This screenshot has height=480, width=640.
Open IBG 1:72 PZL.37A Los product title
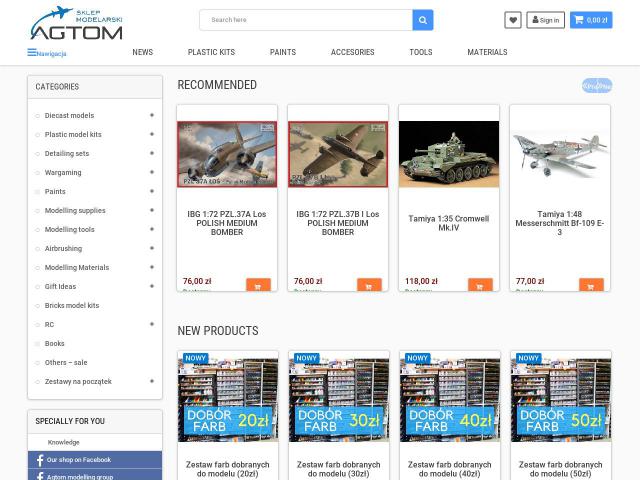(227, 223)
